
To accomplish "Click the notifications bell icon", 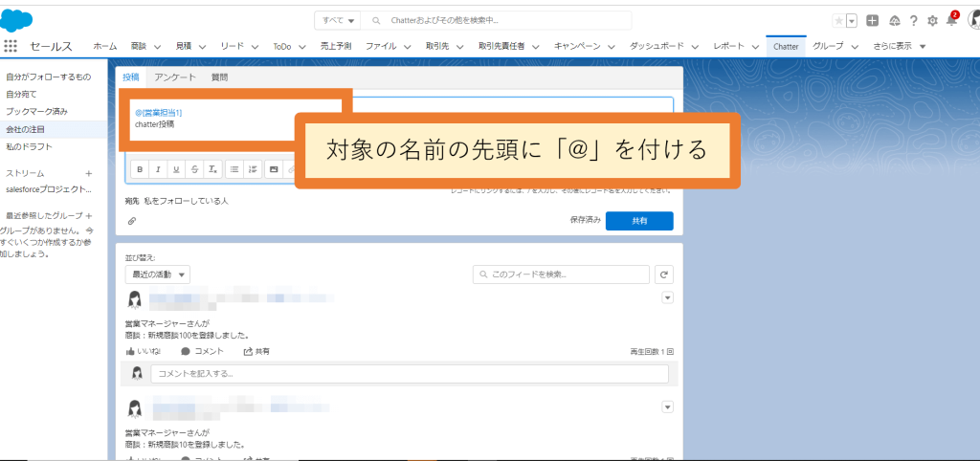I will pos(951,21).
